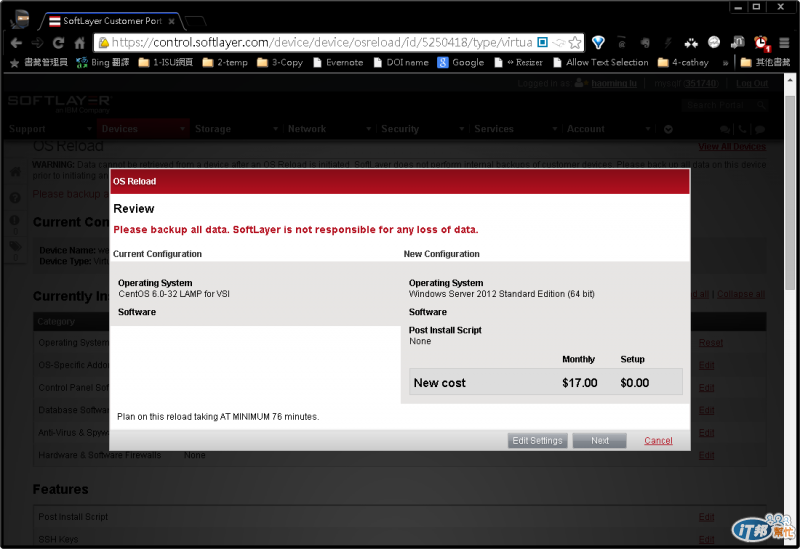The height and width of the screenshot is (549, 800).
Task: Click the Reset link for Operating System
Action: [x=711, y=342]
